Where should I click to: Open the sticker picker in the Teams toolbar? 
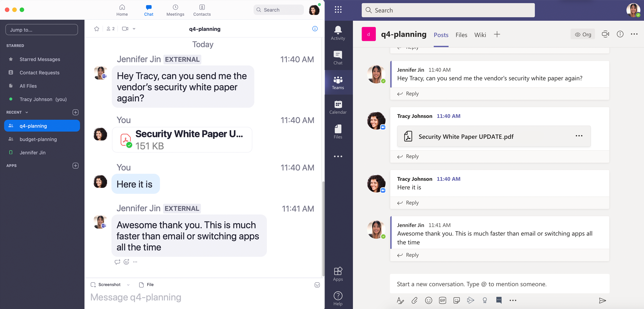[456, 300]
